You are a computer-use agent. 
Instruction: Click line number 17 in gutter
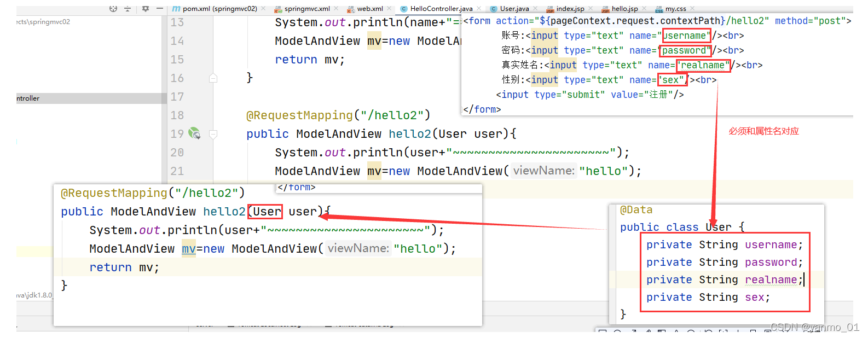point(177,97)
